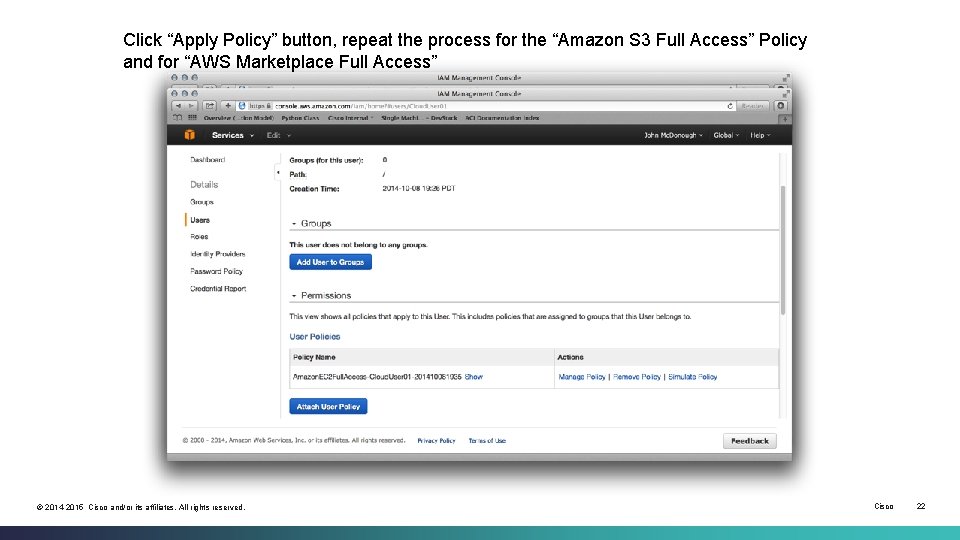Click the page vertical scrollbar thumb

click(x=783, y=250)
